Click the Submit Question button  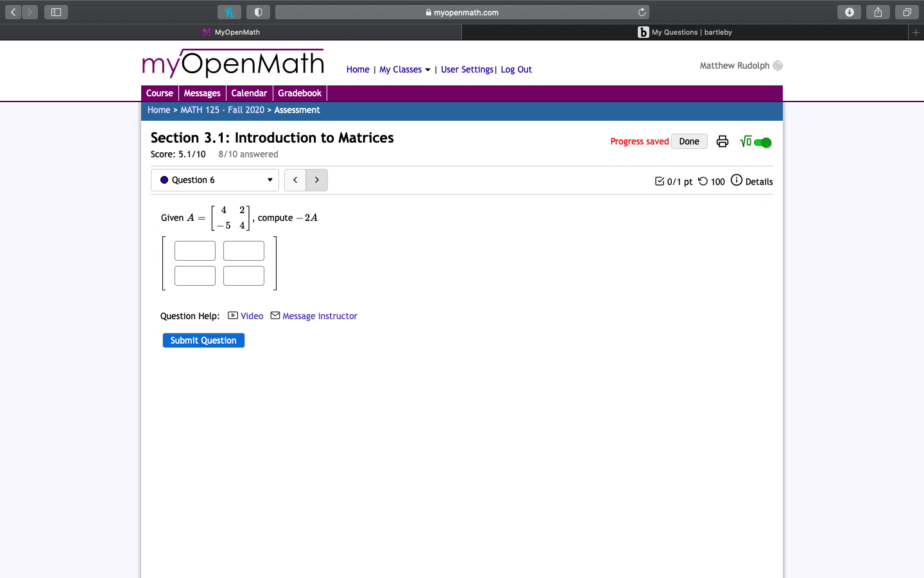[203, 340]
